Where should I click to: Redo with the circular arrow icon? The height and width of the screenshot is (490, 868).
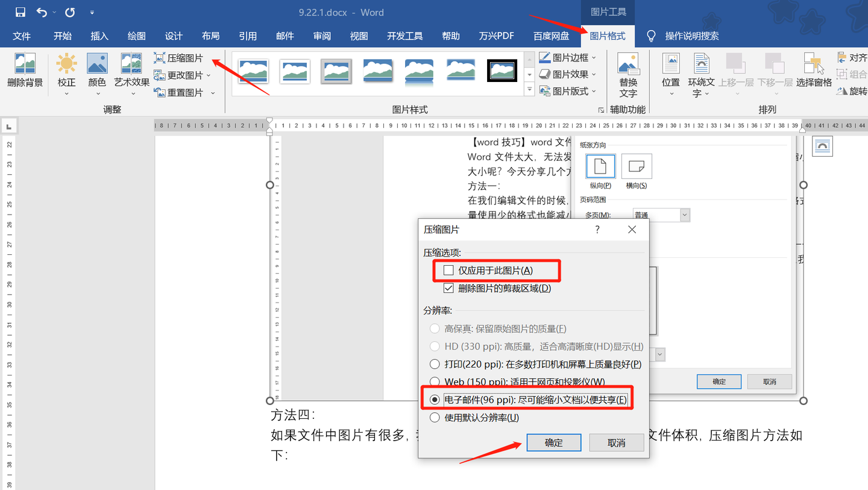click(x=70, y=12)
